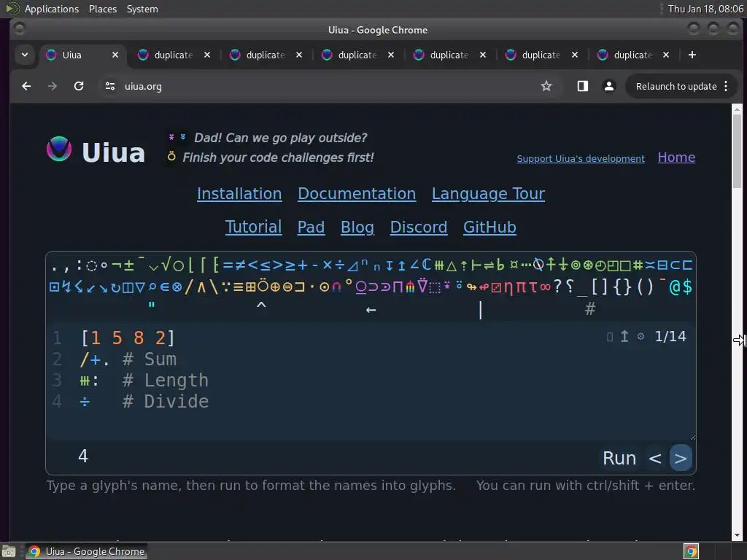Insert the match ≍ glyph
This screenshot has width=747, height=560.
click(x=650, y=265)
